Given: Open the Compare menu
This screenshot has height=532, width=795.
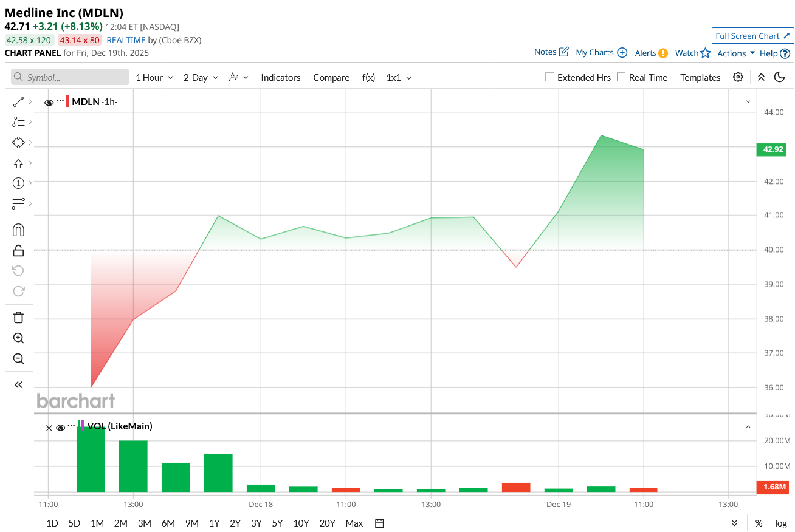Looking at the screenshot, I should click(331, 78).
